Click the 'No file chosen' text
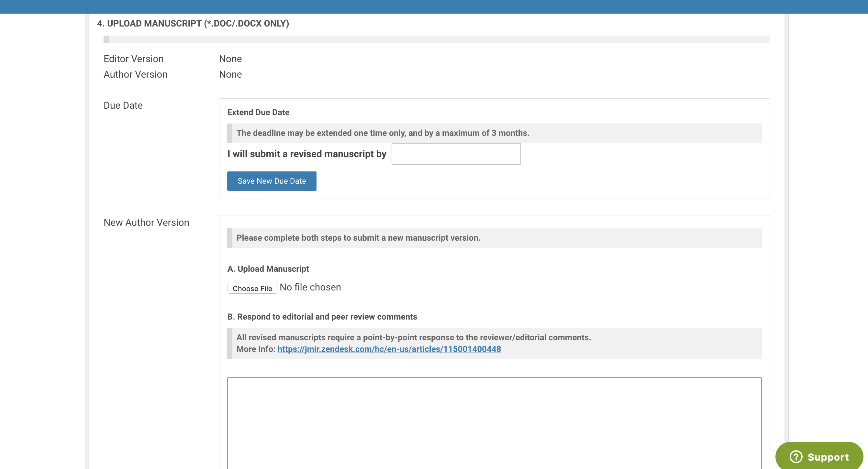The width and height of the screenshot is (868, 469). point(310,287)
